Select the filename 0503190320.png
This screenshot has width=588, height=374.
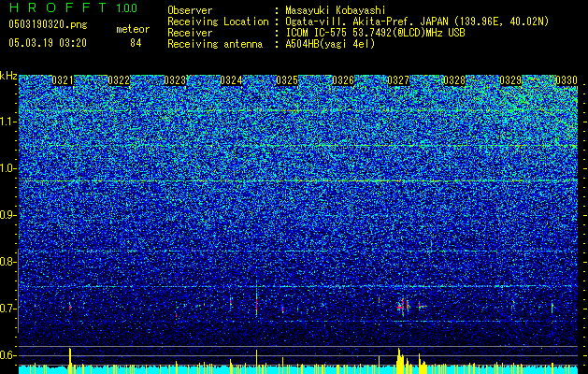[x=48, y=25]
